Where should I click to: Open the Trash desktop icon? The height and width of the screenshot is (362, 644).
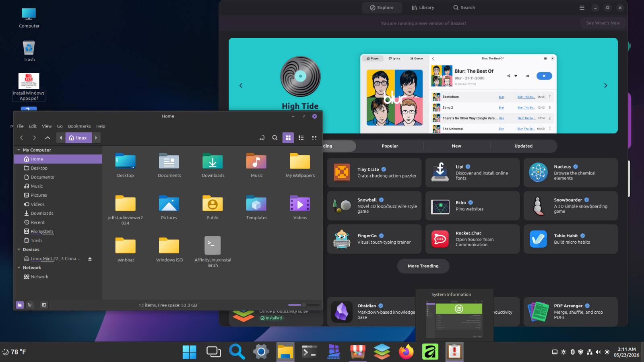coord(29,51)
